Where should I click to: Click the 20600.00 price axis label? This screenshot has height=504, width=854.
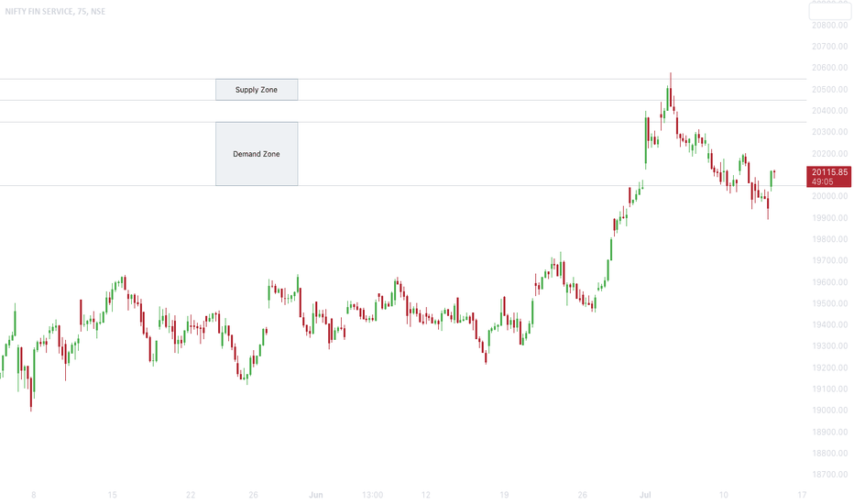(829, 68)
